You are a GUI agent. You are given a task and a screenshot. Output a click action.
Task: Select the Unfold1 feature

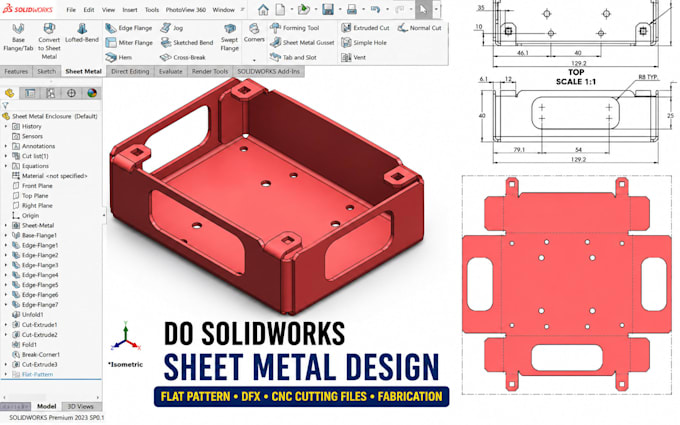point(28,314)
